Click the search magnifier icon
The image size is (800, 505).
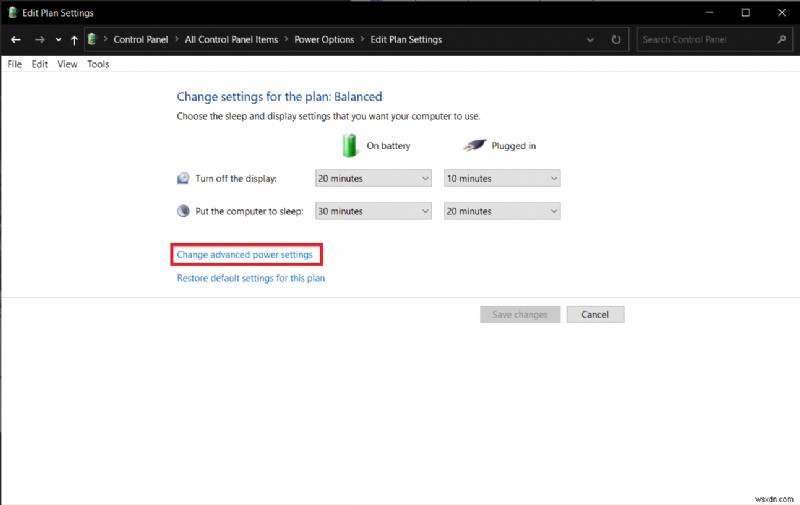(x=782, y=39)
